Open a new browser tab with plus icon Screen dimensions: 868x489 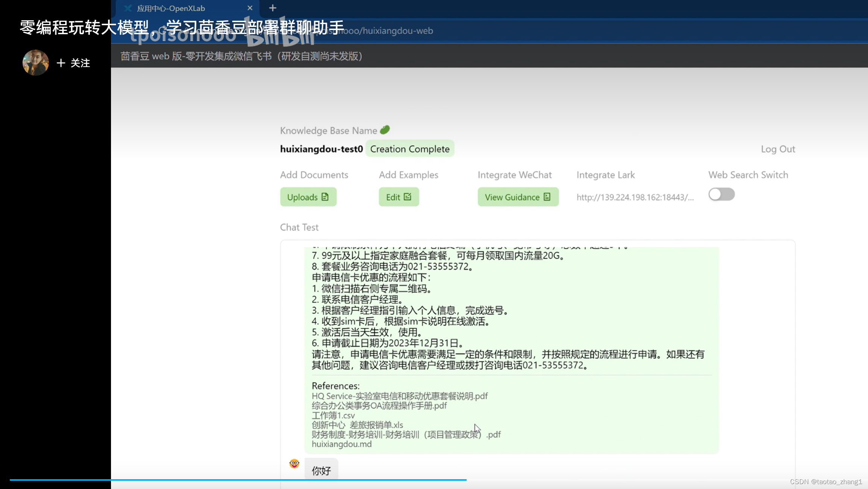click(272, 8)
